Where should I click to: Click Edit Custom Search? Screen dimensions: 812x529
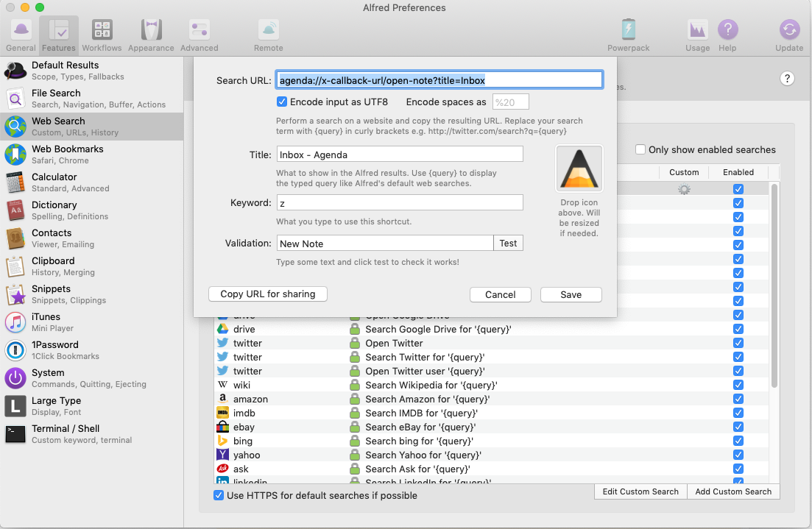tap(640, 491)
